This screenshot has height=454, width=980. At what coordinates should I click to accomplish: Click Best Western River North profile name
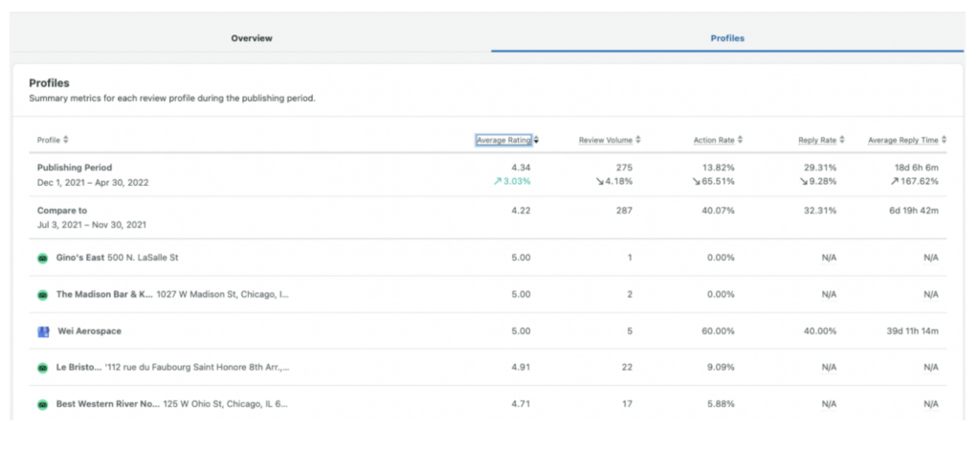click(x=105, y=404)
